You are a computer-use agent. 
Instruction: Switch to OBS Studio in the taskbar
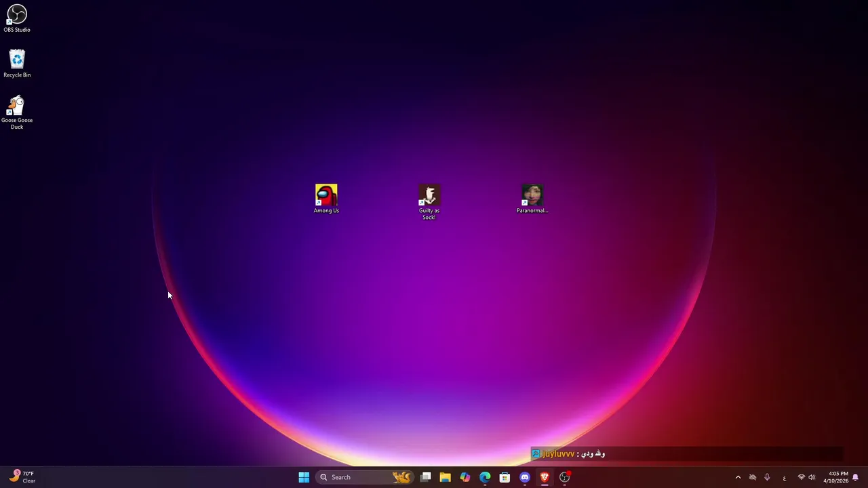tap(564, 477)
